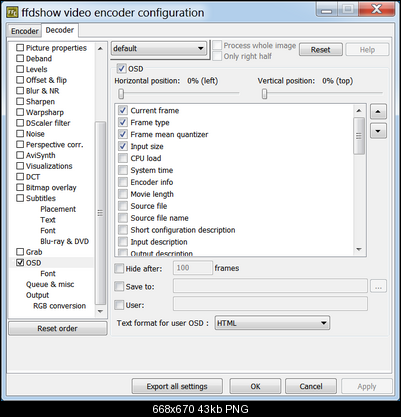Enable Source file name in the OSD list
The image size is (401, 417).
click(123, 218)
